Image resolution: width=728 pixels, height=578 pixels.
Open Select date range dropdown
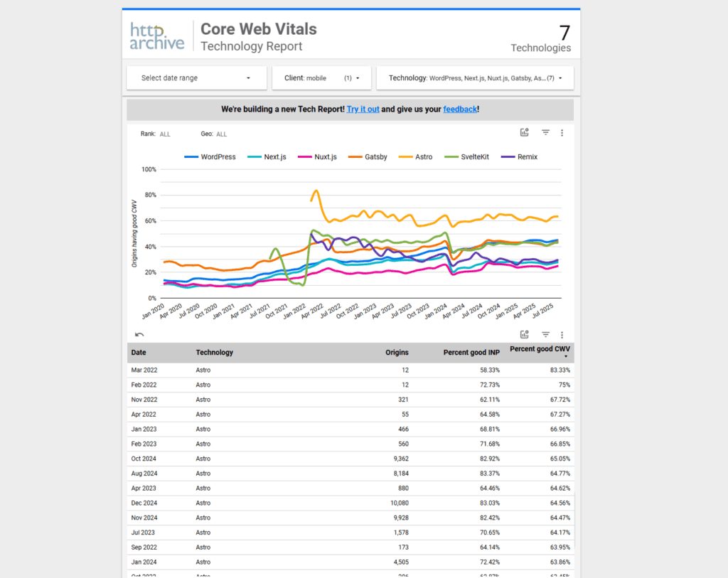(x=196, y=78)
